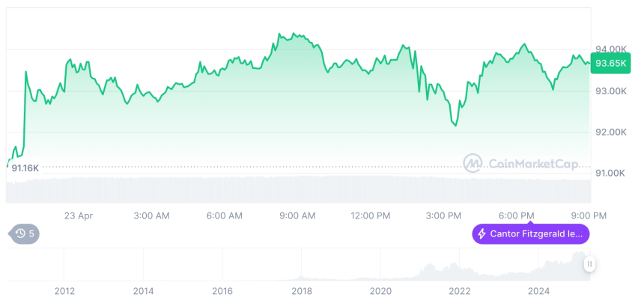Click the 94.00K price axis label
Image resolution: width=644 pixels, height=300 pixels.
tap(610, 50)
